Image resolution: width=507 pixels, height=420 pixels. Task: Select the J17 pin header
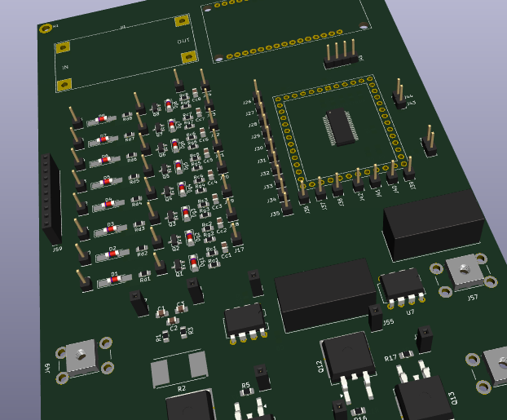(237, 237)
